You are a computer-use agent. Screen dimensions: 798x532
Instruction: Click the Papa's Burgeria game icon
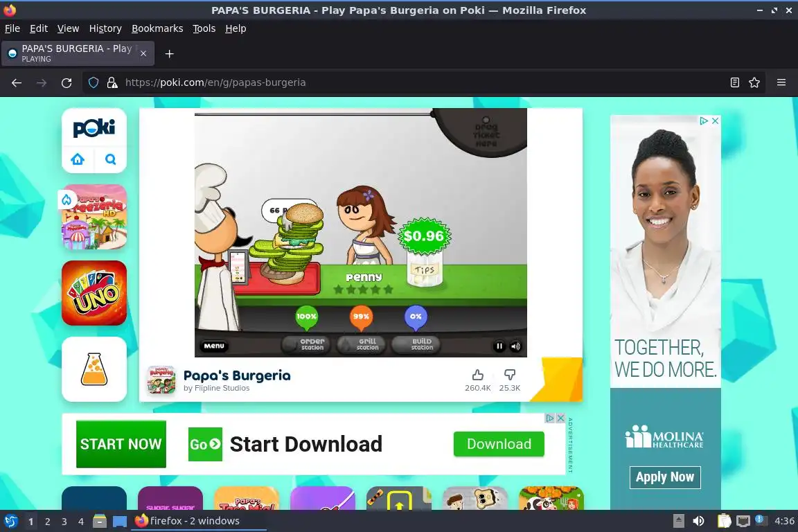pyautogui.click(x=161, y=380)
